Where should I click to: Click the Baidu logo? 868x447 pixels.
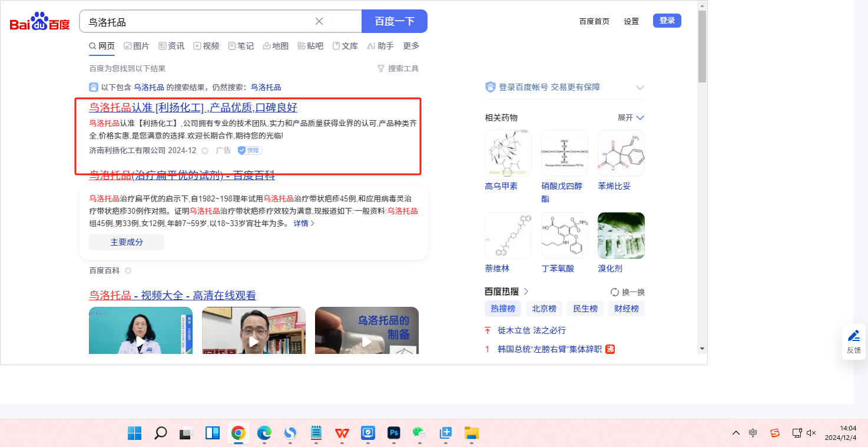(x=39, y=22)
